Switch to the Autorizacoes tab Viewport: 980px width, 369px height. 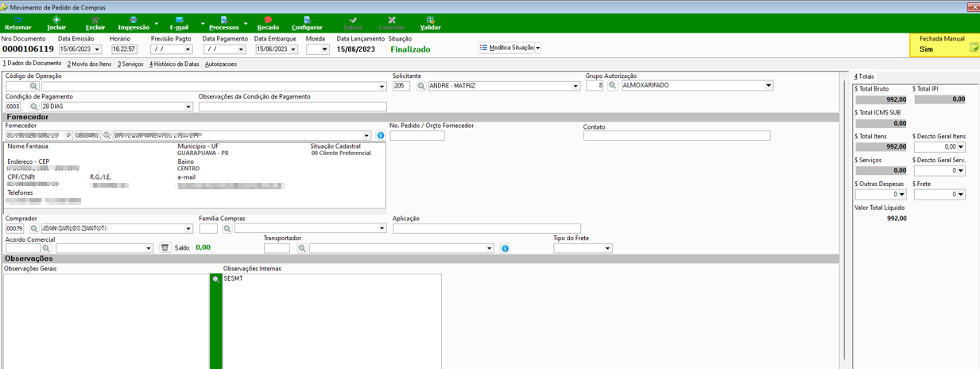221,64
